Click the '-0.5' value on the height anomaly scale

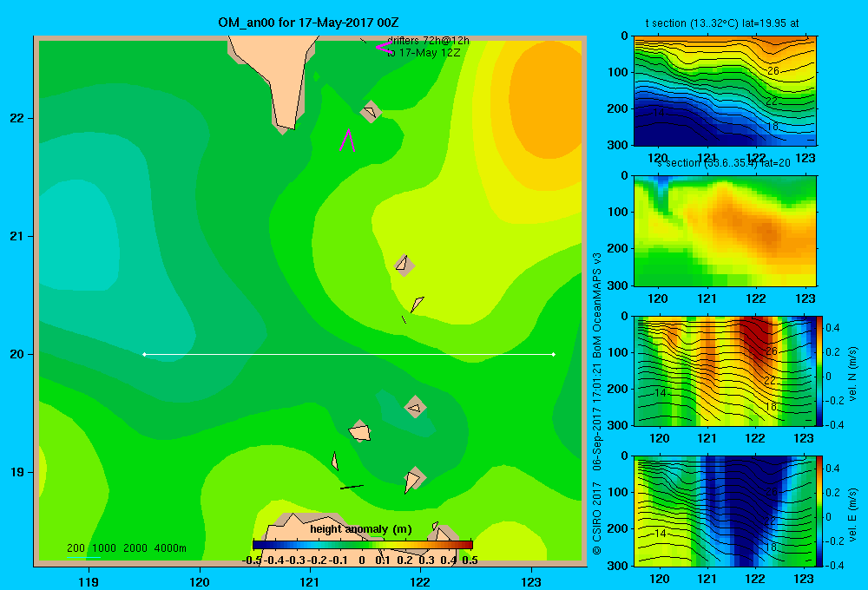click(x=252, y=560)
